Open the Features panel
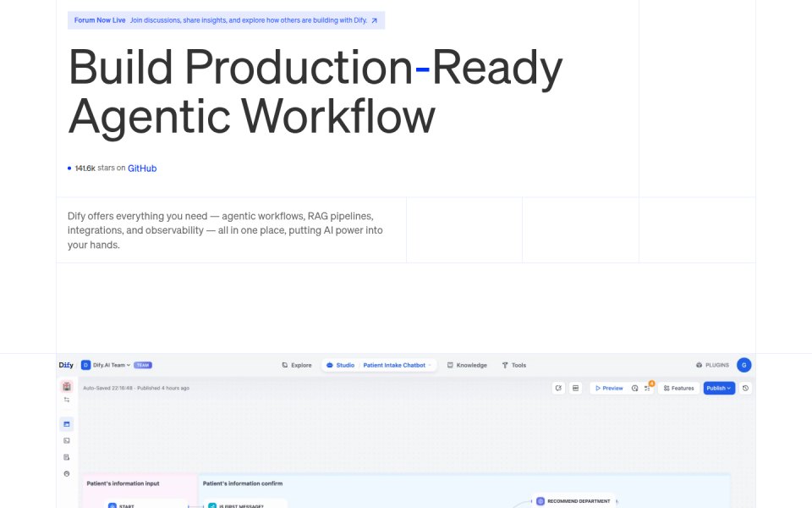This screenshot has height=508, width=812. tap(679, 388)
